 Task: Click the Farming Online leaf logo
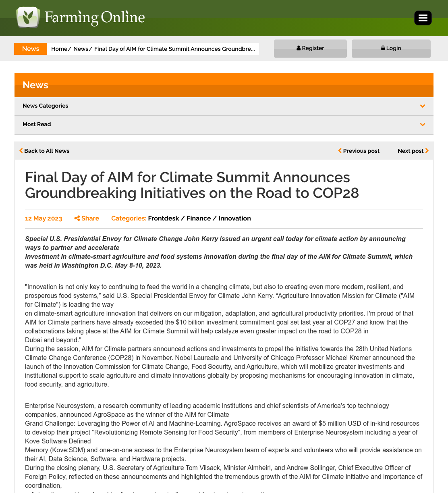pyautogui.click(x=28, y=17)
